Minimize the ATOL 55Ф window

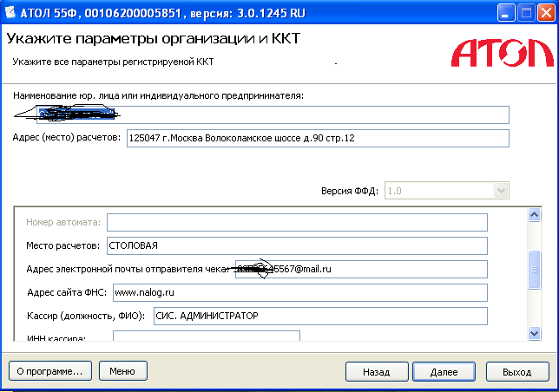(x=507, y=13)
